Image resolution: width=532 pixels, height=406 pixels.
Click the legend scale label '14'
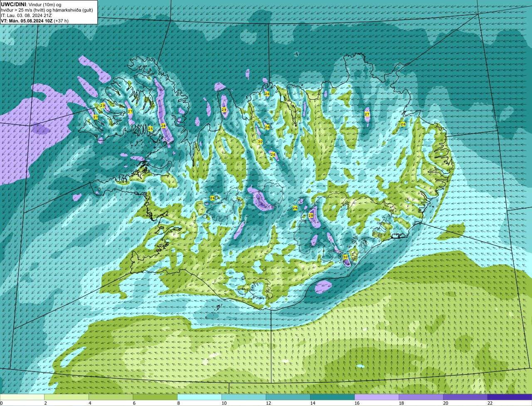(313, 403)
